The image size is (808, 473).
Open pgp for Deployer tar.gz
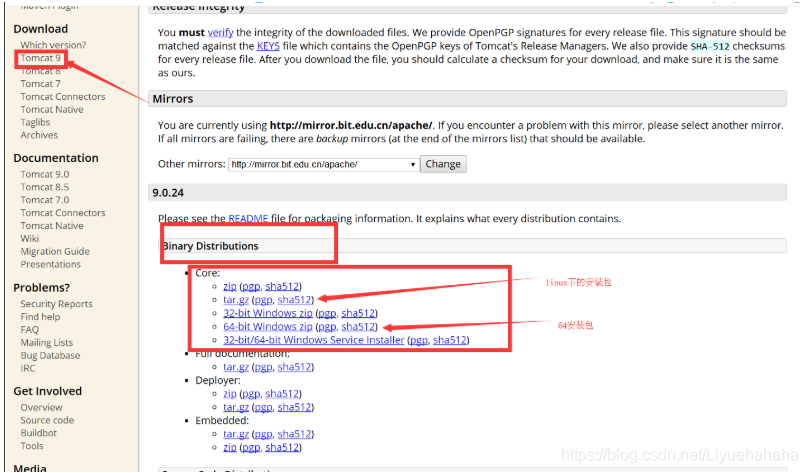(x=263, y=407)
